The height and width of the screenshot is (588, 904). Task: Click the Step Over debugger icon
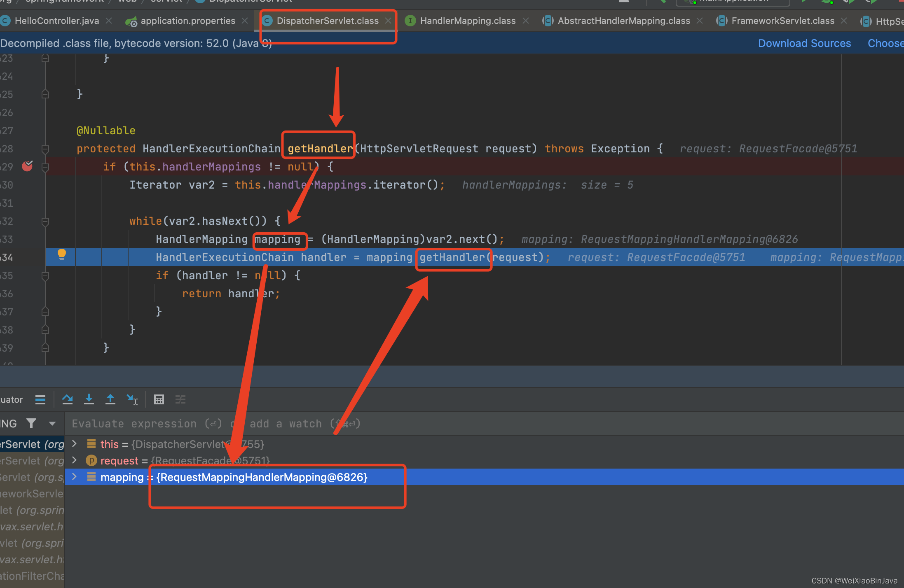point(68,399)
